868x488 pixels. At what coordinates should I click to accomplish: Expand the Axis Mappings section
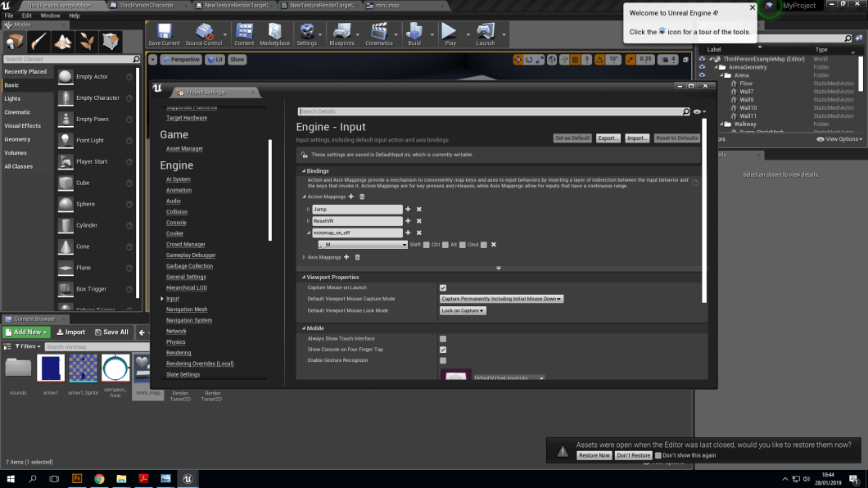(304, 257)
